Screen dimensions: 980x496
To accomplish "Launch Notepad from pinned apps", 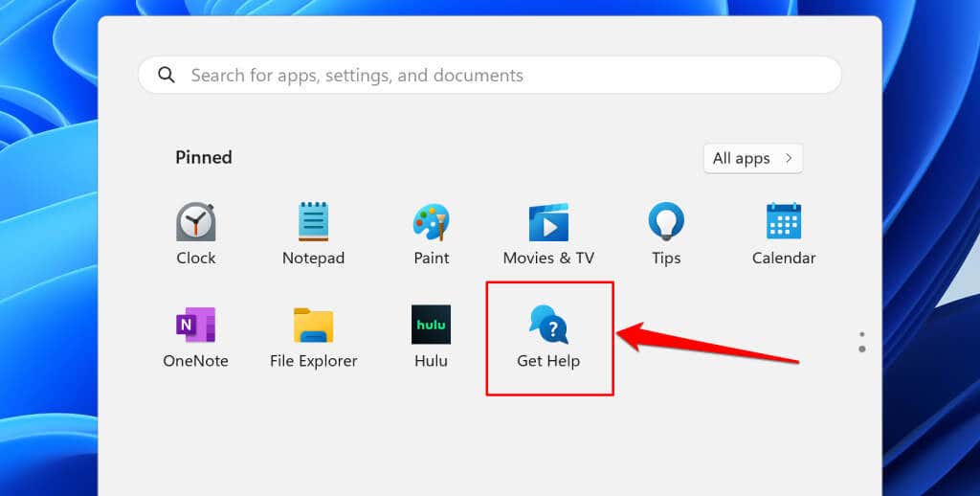I will [313, 234].
